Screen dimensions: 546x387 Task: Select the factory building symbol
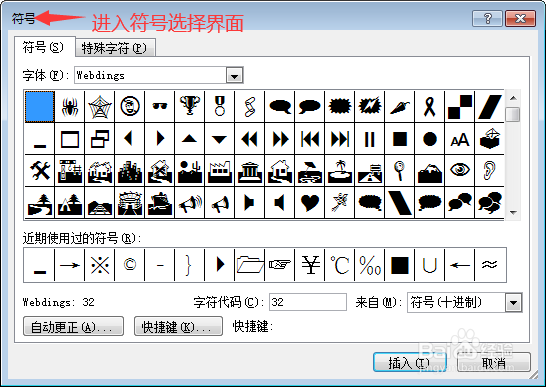click(x=219, y=171)
